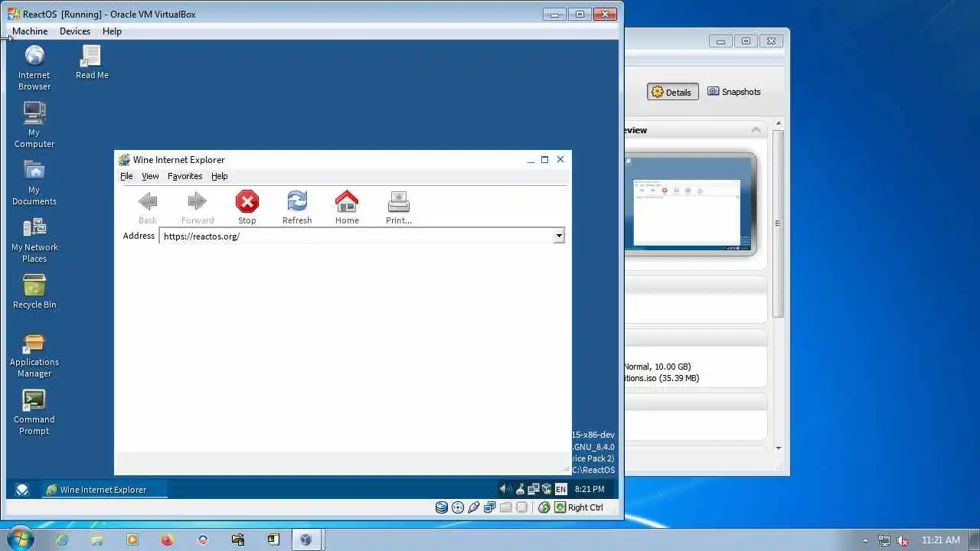Click the Print toolbar icon

(399, 207)
